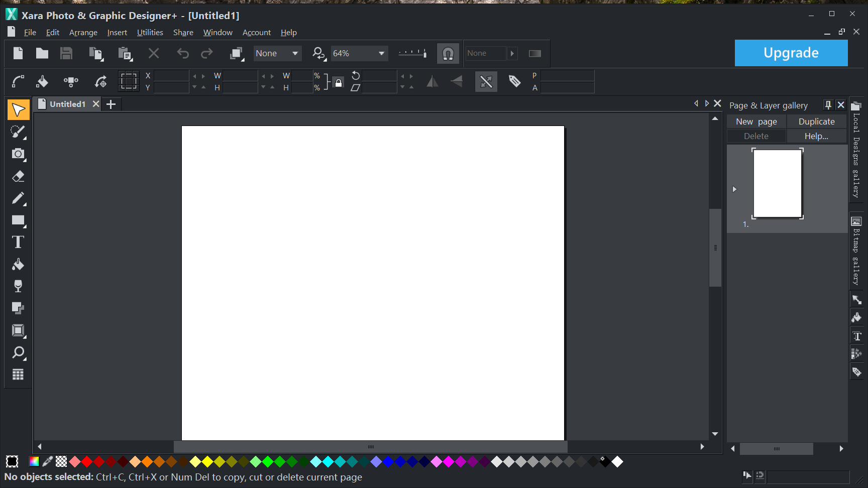The height and width of the screenshot is (488, 868).
Task: Select the Eraser tool
Action: click(x=19, y=176)
